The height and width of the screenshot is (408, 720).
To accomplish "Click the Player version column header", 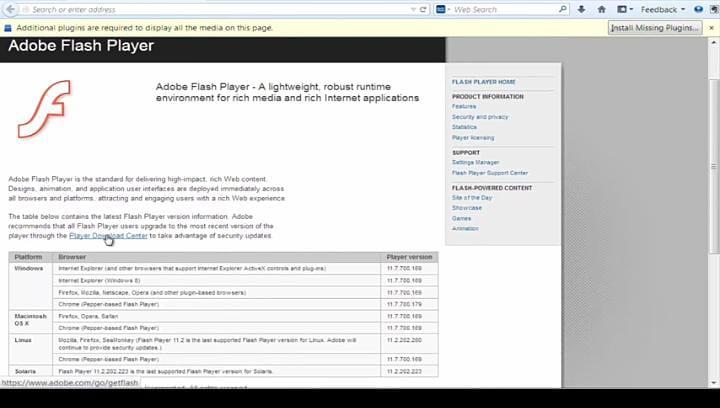I will 409,257.
